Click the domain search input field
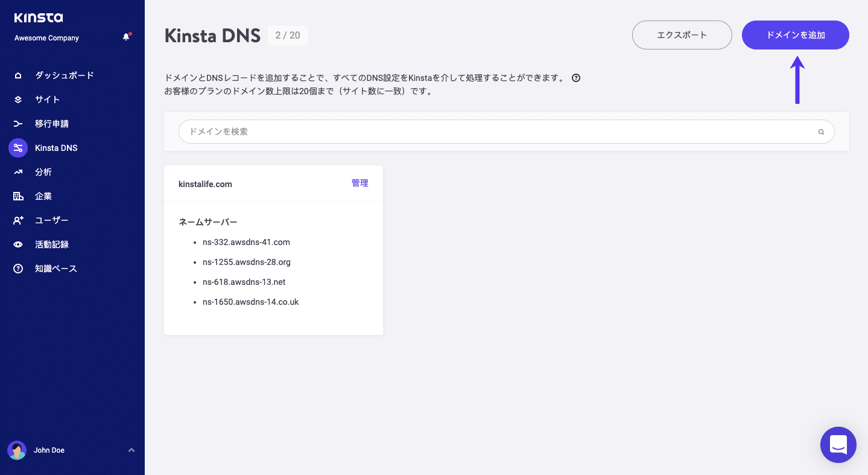This screenshot has height=475, width=868. click(422, 131)
